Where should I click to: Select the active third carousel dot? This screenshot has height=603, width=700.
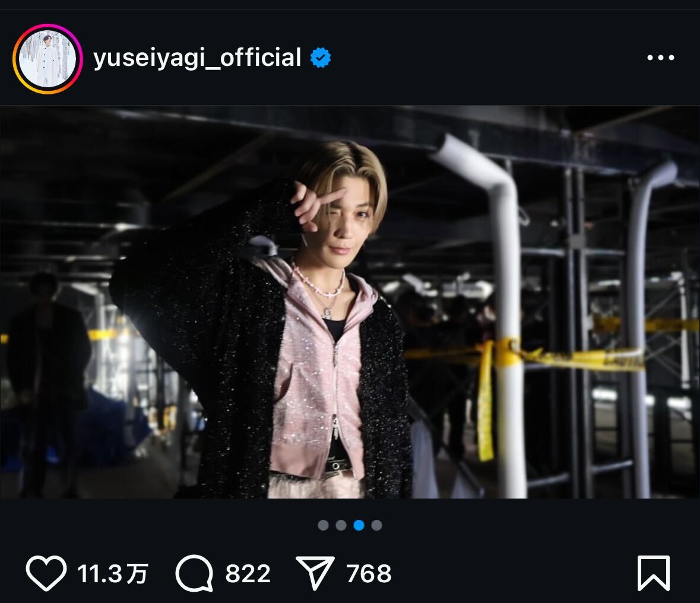tap(359, 525)
